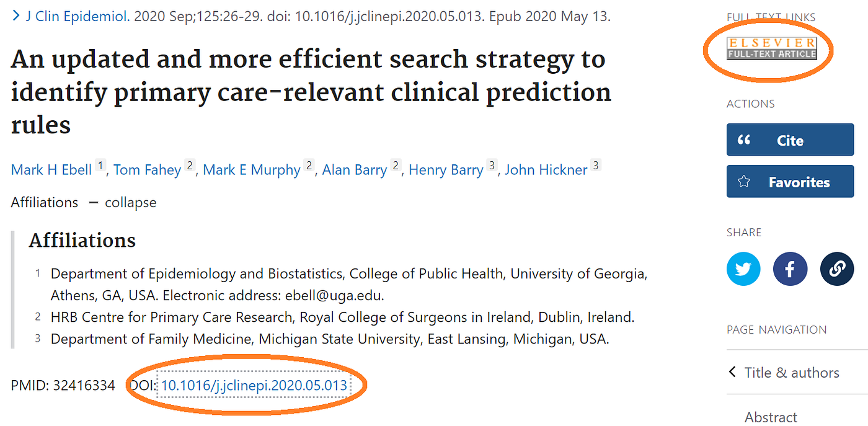Image resolution: width=868 pixels, height=426 pixels.
Task: Open author Mark E Murphy
Action: coord(251,169)
